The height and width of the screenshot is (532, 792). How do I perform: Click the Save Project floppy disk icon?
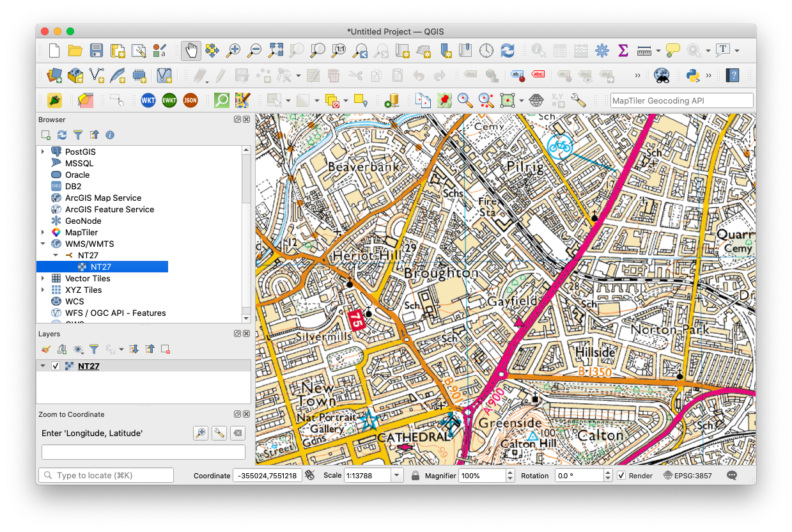97,51
